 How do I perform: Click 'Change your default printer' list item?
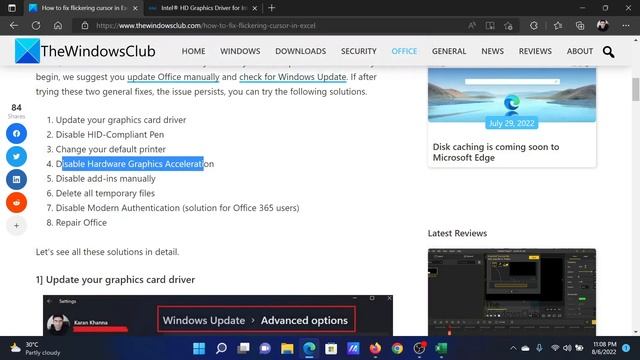[111, 149]
